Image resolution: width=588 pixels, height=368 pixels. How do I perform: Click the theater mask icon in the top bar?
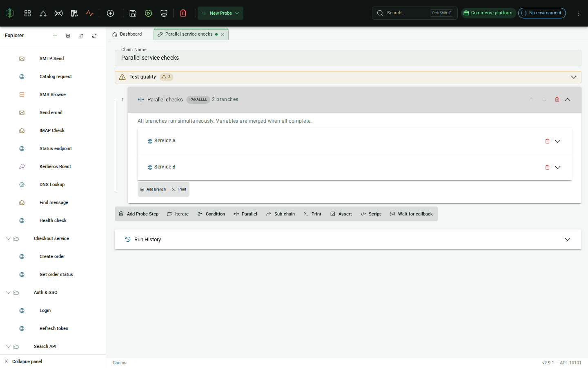[x=164, y=13]
